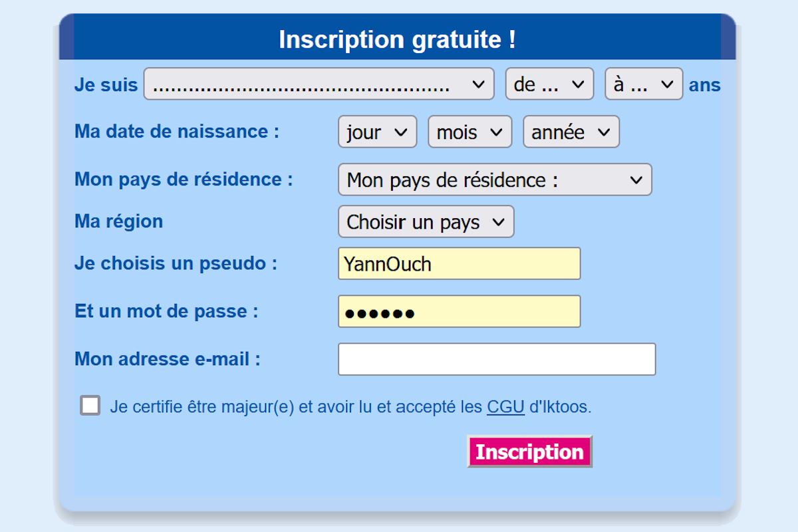Open the "Mon pays de résidence" dropdown

point(495,180)
